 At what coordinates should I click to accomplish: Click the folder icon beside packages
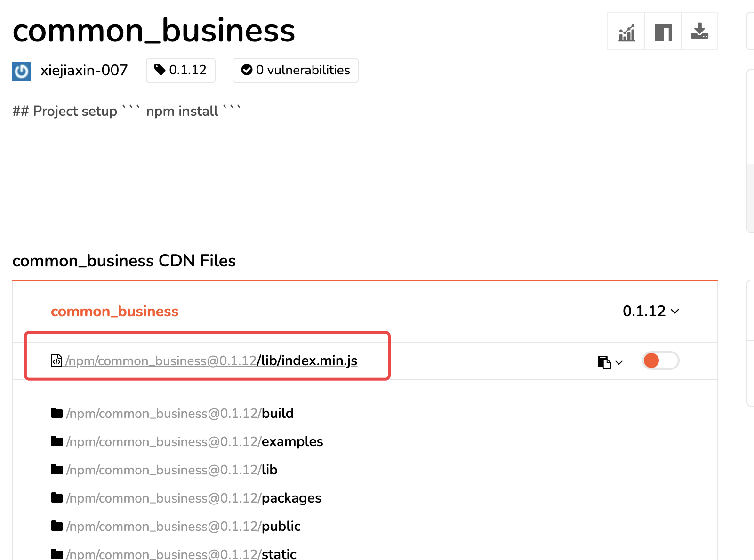pos(57,498)
